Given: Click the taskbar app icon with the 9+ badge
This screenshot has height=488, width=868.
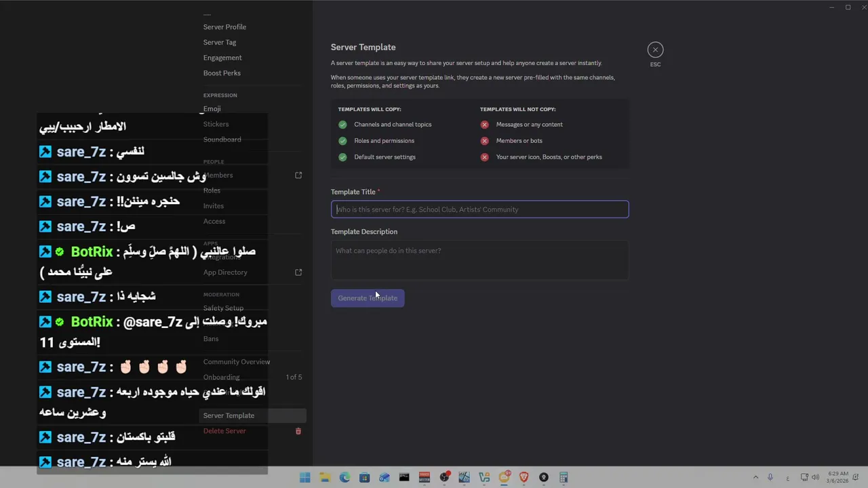Looking at the screenshot, I should click(504, 478).
